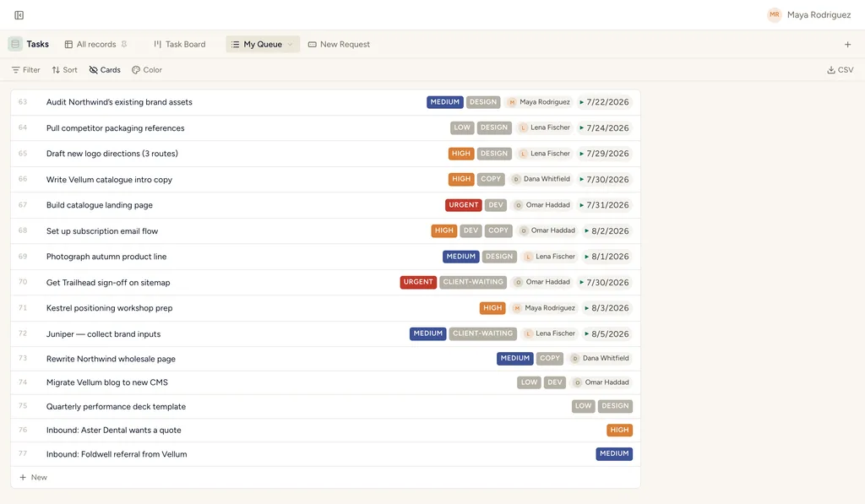Click the Tasks title label
The width and height of the screenshot is (865, 504).
(37, 44)
